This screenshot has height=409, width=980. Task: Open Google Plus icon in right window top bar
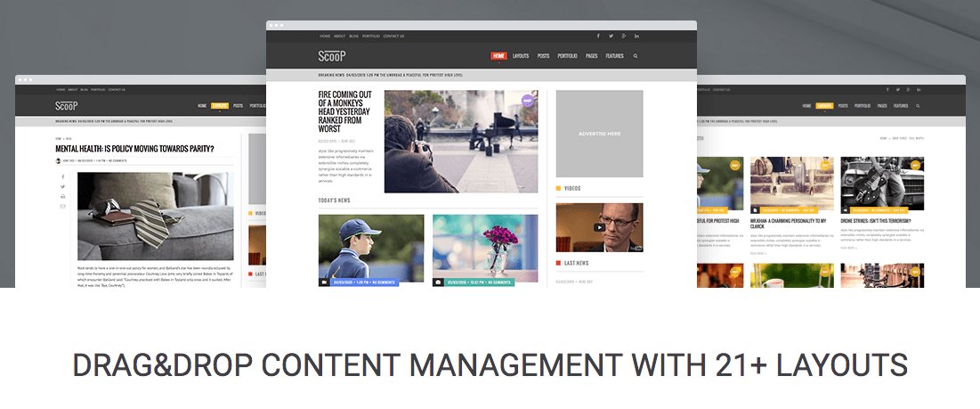[908, 89]
